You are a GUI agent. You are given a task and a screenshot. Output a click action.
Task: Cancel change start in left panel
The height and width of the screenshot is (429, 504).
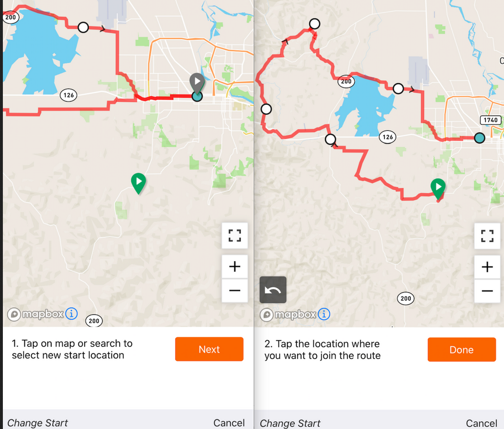(x=229, y=423)
